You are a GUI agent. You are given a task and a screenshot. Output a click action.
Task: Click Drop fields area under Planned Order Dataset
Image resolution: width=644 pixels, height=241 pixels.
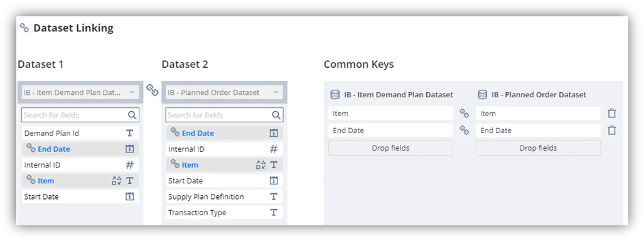coord(538,148)
